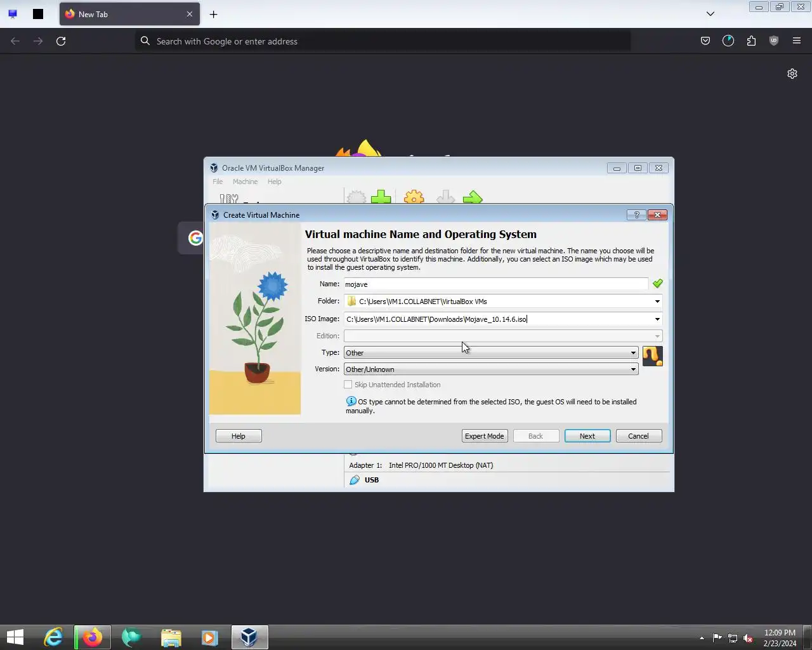The width and height of the screenshot is (812, 650).
Task: Open new tab with plus button
Action: 214,14
